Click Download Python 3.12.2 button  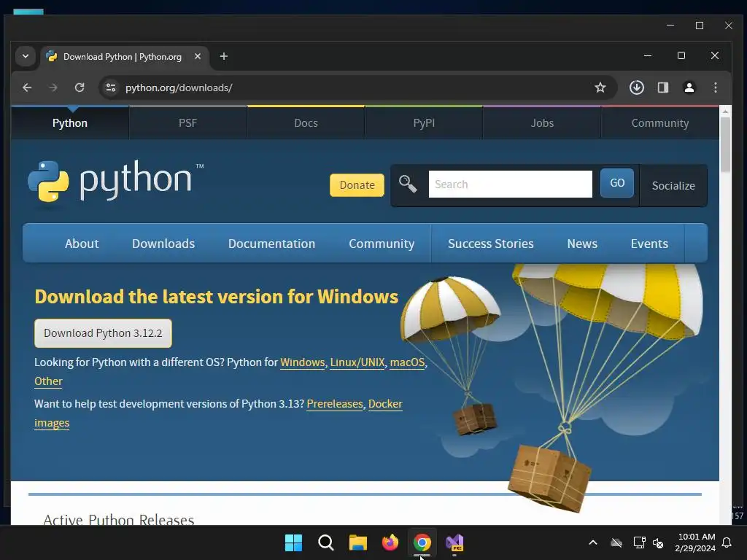click(103, 332)
